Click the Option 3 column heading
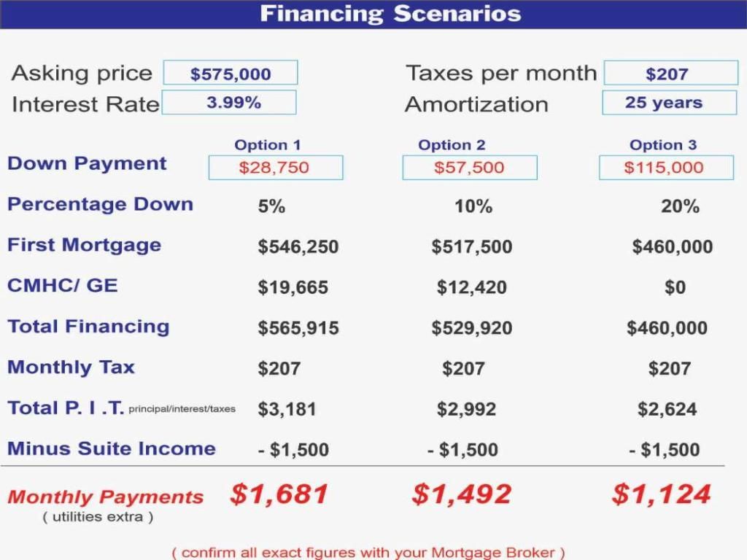The height and width of the screenshot is (560, 747). (x=662, y=144)
